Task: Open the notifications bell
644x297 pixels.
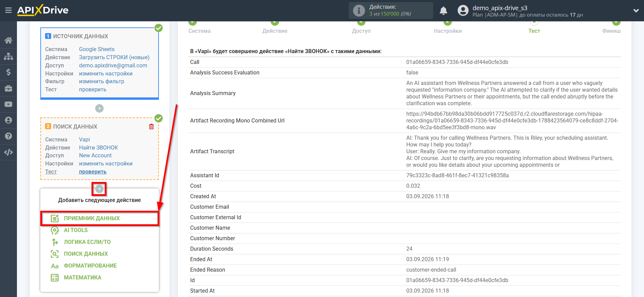Action: [443, 11]
